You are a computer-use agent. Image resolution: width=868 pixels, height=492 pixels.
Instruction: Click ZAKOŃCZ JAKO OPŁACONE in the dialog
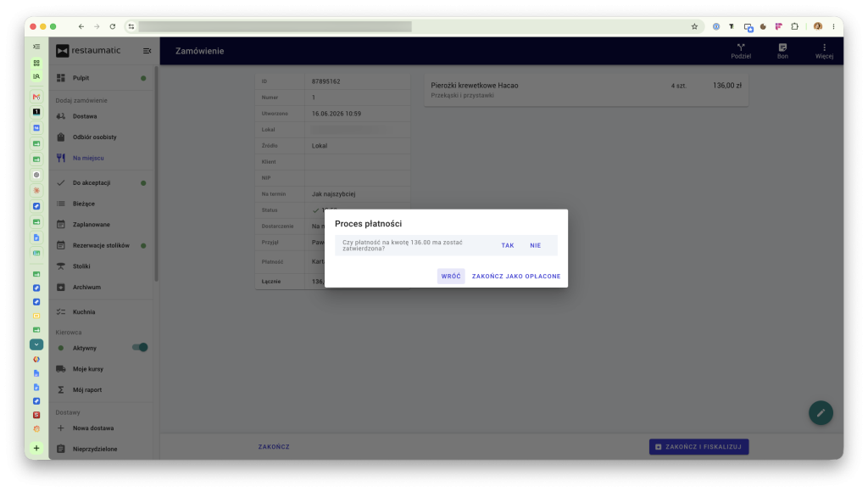[x=516, y=276]
